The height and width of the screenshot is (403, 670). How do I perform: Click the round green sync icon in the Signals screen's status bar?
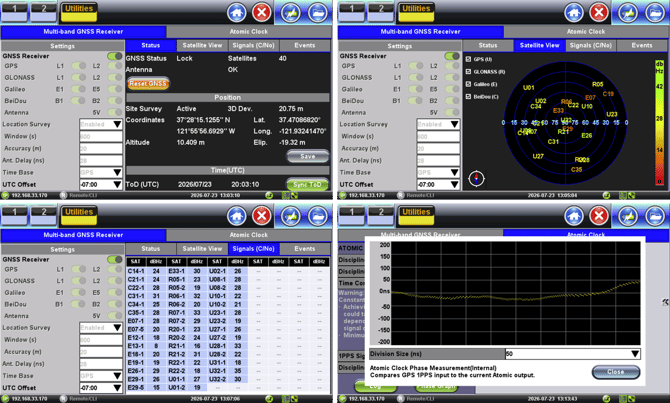[269, 399]
